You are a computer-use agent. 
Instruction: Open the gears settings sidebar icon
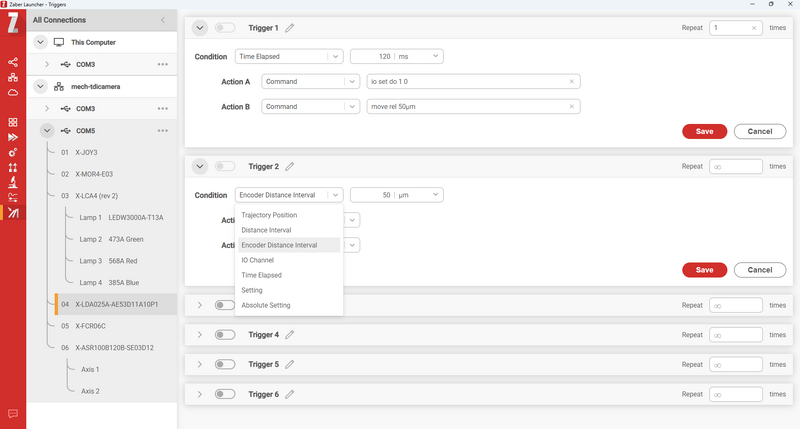pos(13,153)
